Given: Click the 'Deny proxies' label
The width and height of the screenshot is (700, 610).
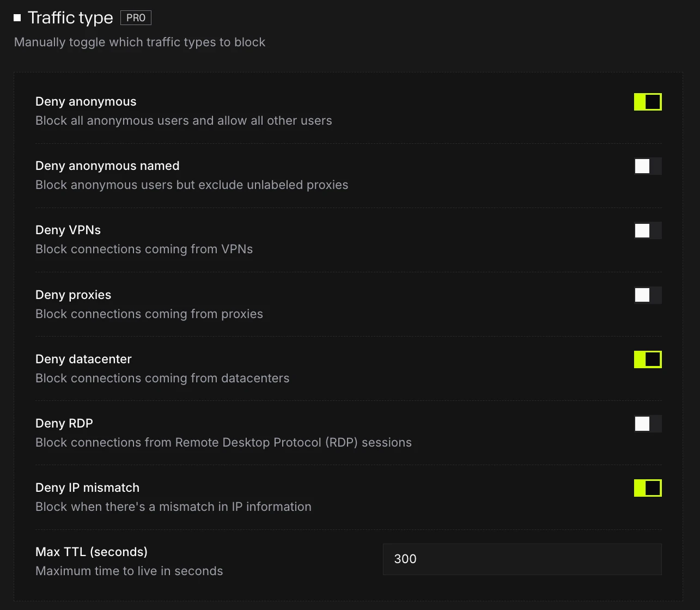Looking at the screenshot, I should [x=73, y=295].
